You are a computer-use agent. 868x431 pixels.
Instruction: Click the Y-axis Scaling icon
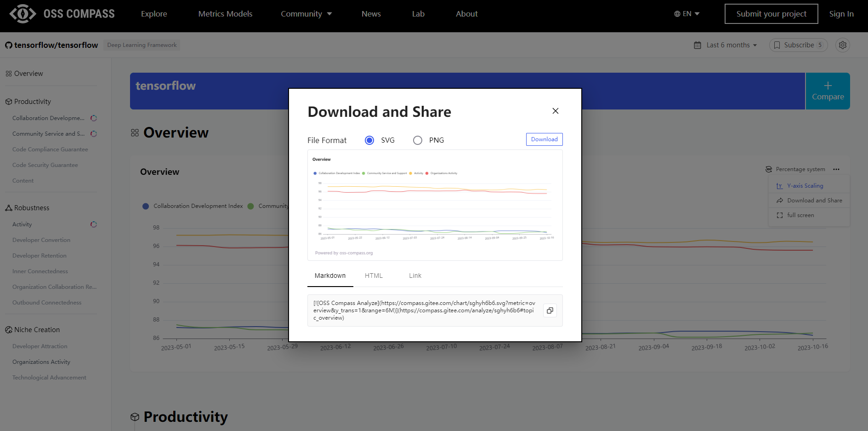click(x=780, y=186)
